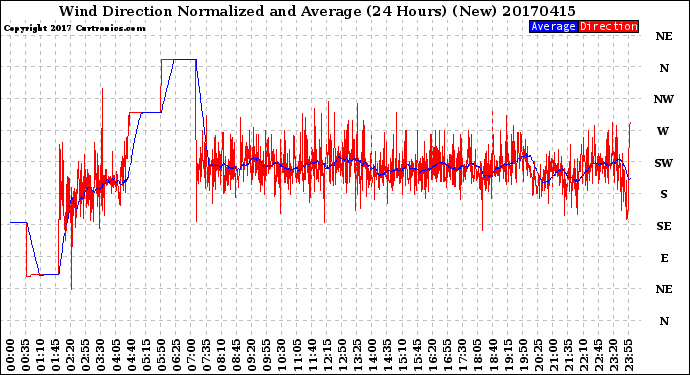The width and height of the screenshot is (690, 375).
Task: Click the 22:45 time label
Action: 598,355
